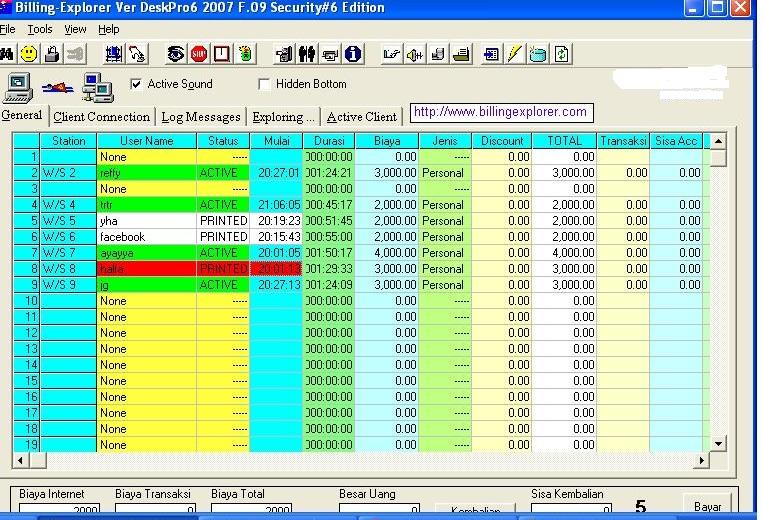Click the cyan database cylinder icon
763x520 pixels.
pyautogui.click(x=538, y=54)
